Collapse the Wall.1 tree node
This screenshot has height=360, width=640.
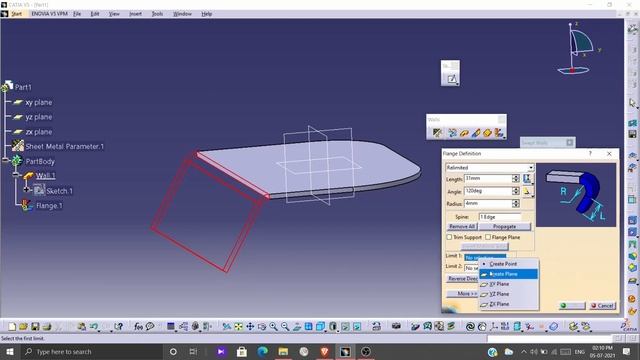16,175
